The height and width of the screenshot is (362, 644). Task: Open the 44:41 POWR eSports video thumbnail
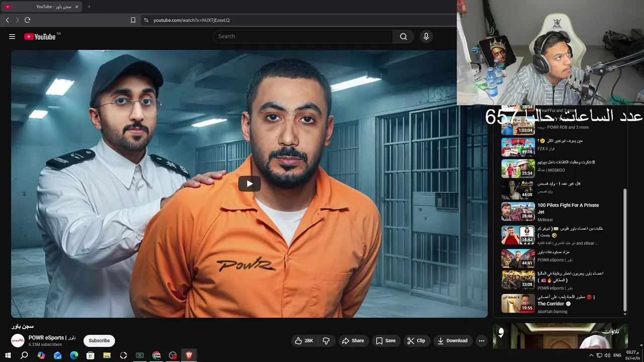tap(518, 258)
